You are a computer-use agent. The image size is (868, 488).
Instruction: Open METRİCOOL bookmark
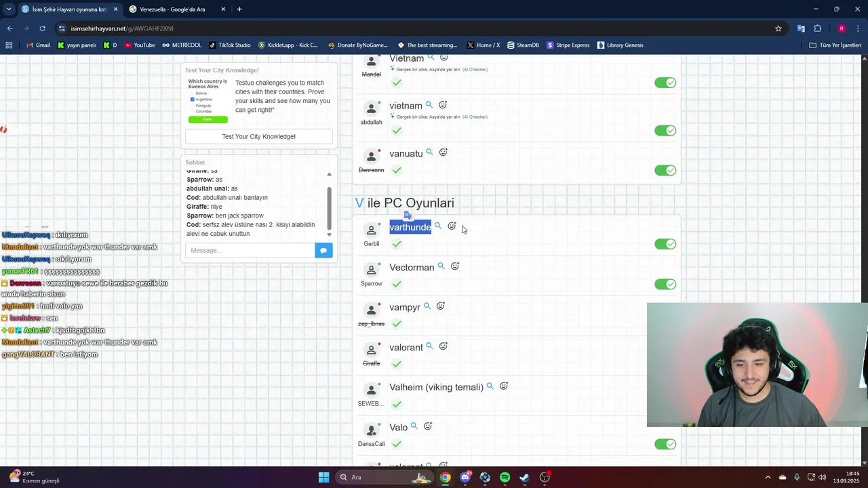(x=182, y=45)
